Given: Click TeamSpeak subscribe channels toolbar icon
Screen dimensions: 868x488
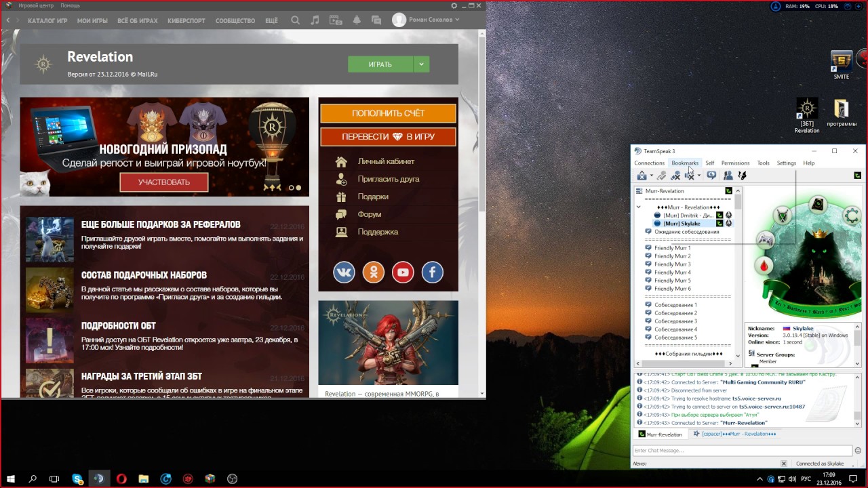Looking at the screenshot, I should pos(689,176).
